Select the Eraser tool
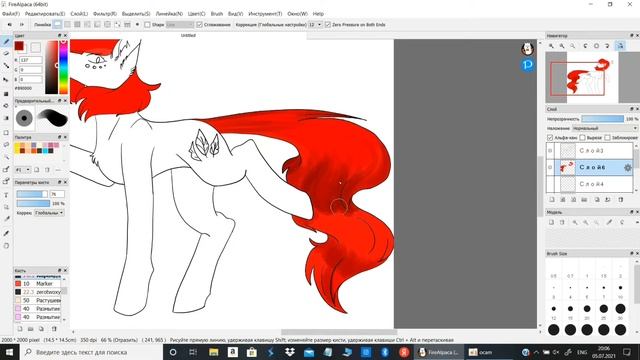Viewport: 640px width, 360px height. pyautogui.click(x=6, y=53)
